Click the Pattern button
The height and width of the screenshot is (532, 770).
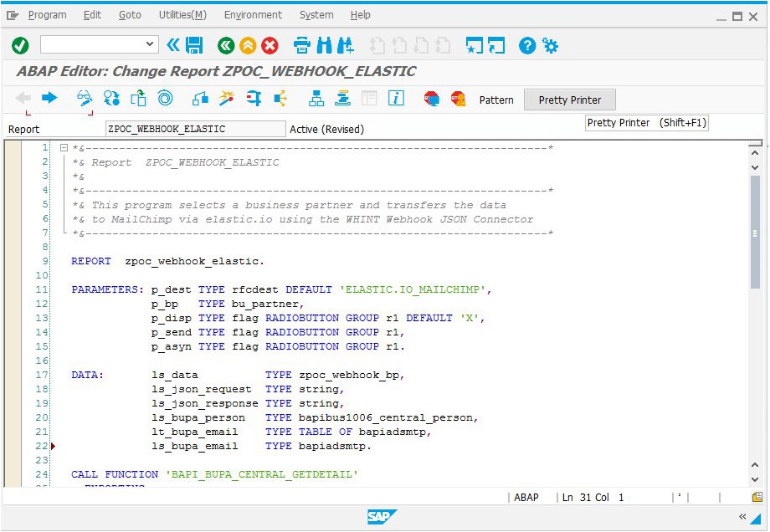(x=496, y=100)
